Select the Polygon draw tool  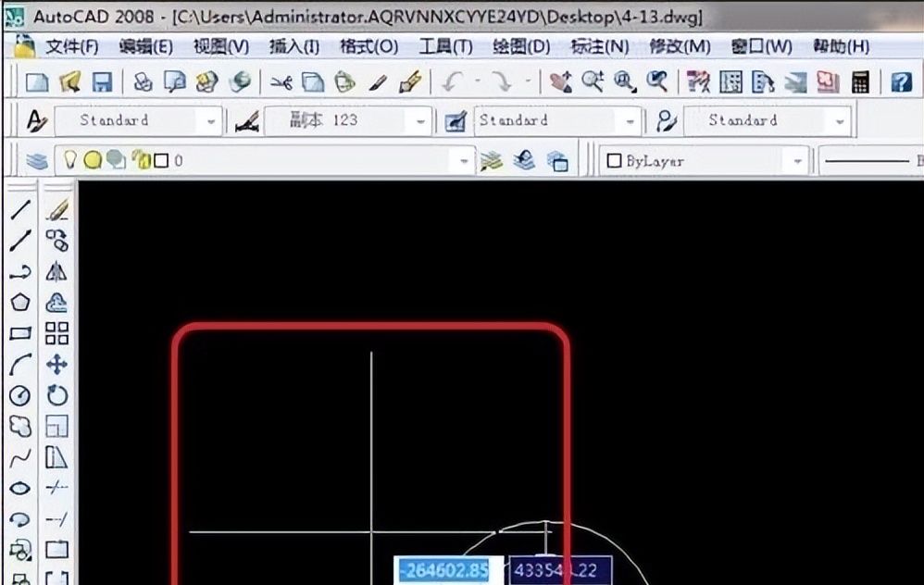point(21,303)
